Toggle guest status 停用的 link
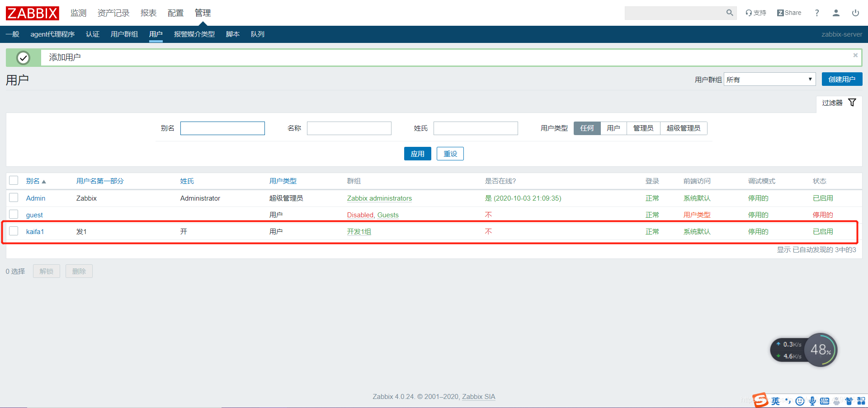This screenshot has width=868, height=408. pyautogui.click(x=823, y=215)
